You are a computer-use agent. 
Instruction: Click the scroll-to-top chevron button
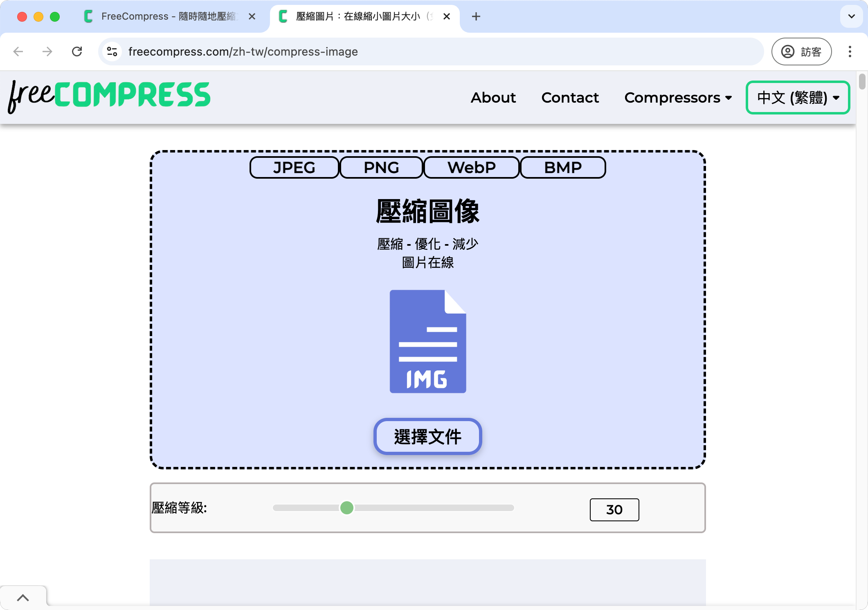coord(23,598)
